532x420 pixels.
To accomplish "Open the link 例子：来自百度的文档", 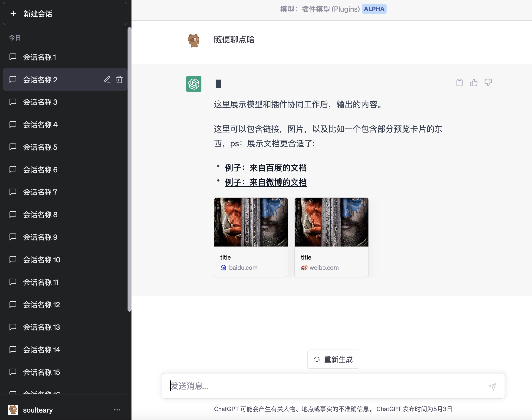I will [x=266, y=168].
